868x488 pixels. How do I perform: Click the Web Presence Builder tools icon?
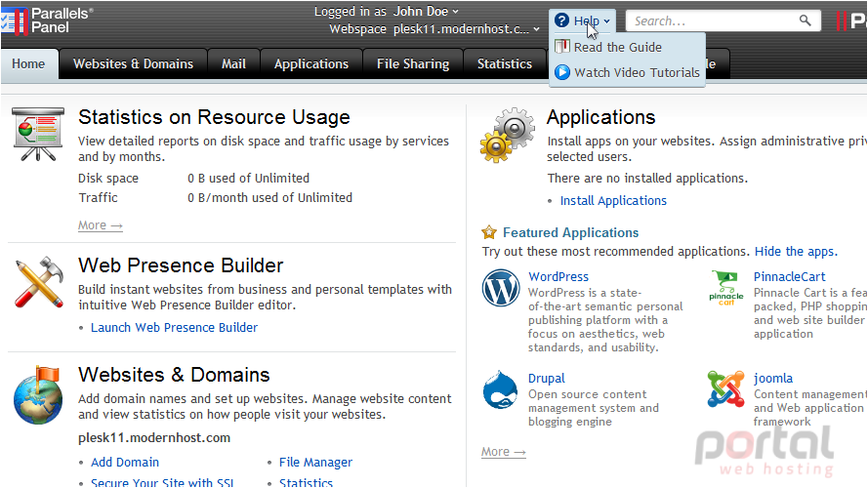click(38, 282)
